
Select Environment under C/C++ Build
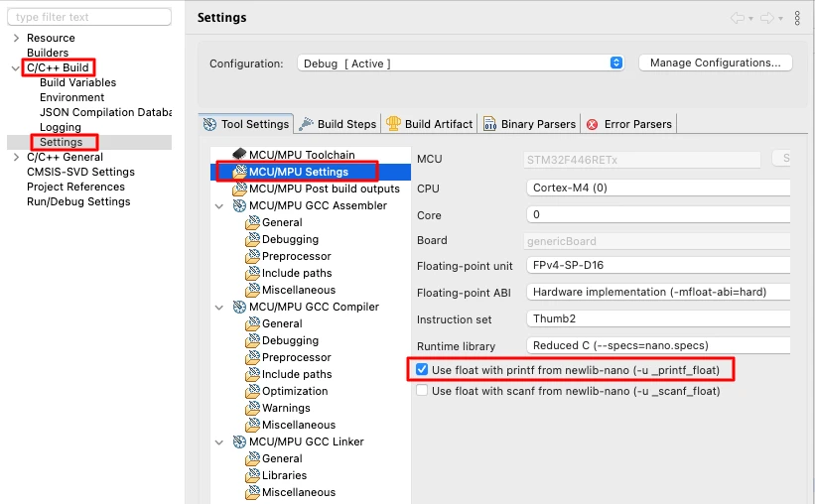pyautogui.click(x=71, y=97)
